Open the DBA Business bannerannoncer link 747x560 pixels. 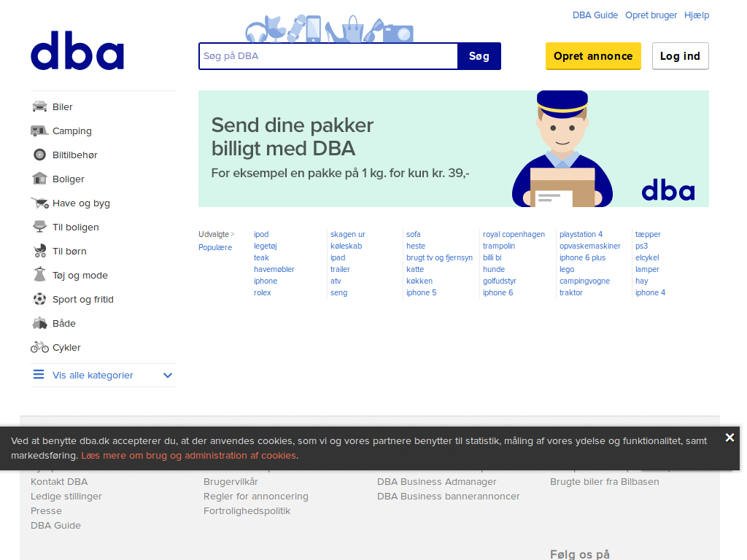click(449, 496)
